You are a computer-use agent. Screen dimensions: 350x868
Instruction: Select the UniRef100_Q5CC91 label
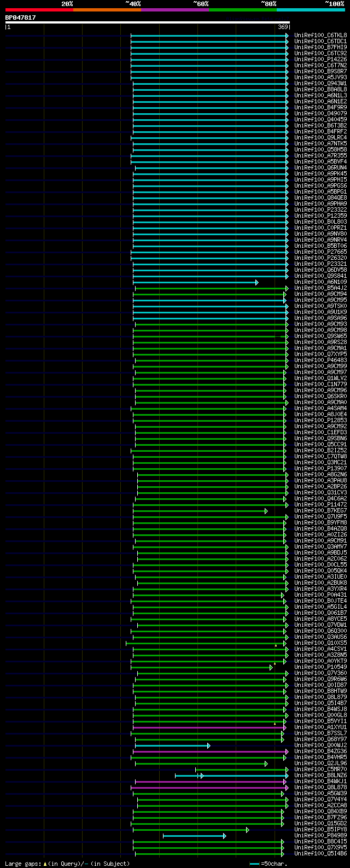(x=320, y=445)
